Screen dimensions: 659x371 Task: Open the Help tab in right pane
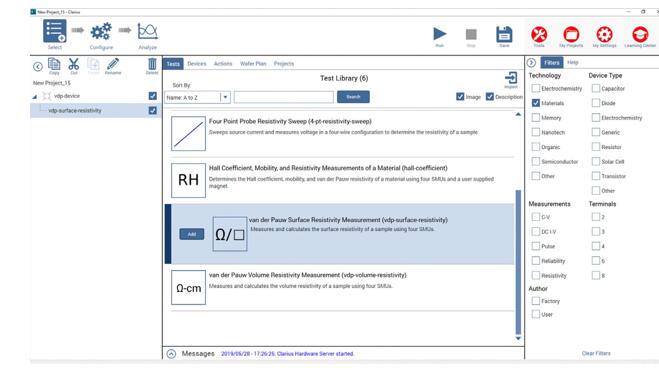pyautogui.click(x=573, y=63)
